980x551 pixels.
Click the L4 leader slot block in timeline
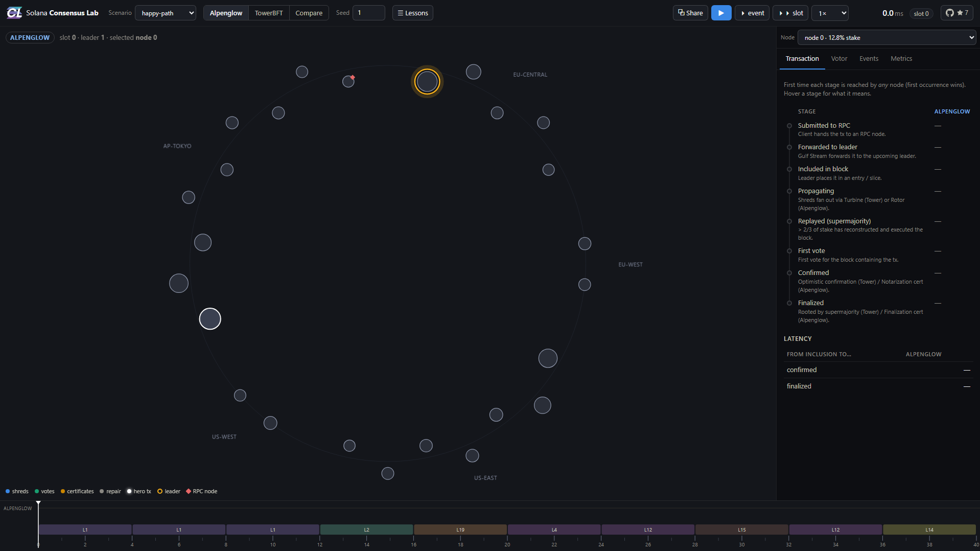click(554, 530)
